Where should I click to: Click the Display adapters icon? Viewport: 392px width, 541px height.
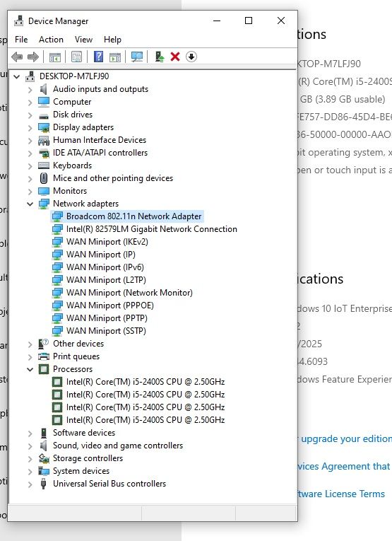point(44,127)
